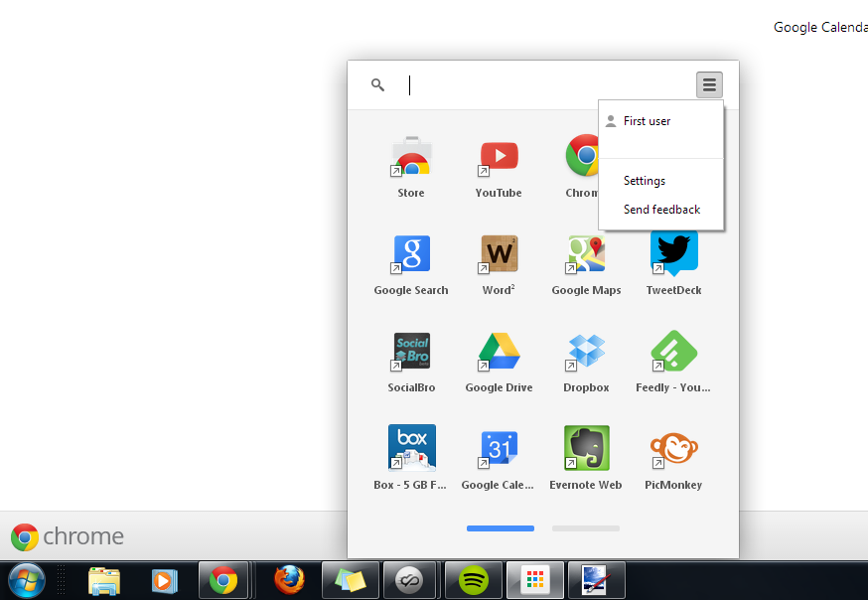Select Settings from the menu
Viewport: 868px width, 600px height.
tap(644, 180)
